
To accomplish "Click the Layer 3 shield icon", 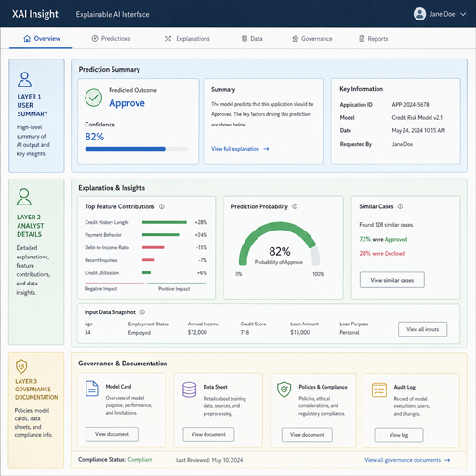I will pos(21,366).
